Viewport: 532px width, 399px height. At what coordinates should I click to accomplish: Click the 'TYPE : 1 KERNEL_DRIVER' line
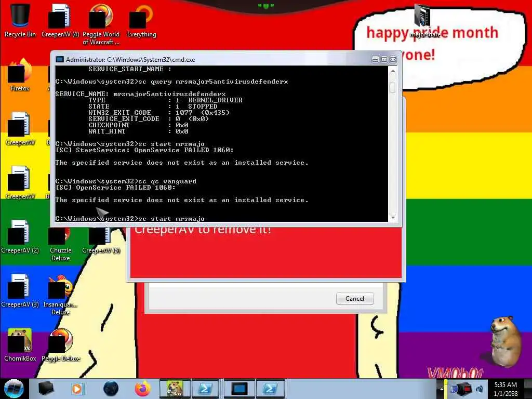tap(166, 100)
